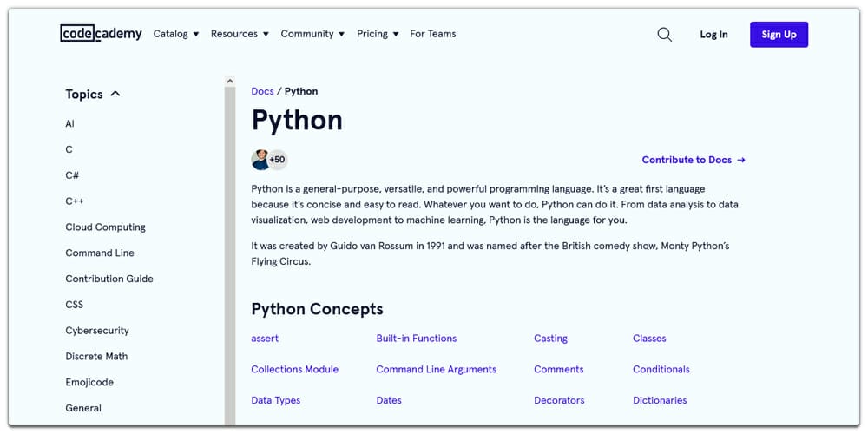Open Built-in Functions concept link
Image resolution: width=868 pixels, height=434 pixels.
(x=417, y=339)
